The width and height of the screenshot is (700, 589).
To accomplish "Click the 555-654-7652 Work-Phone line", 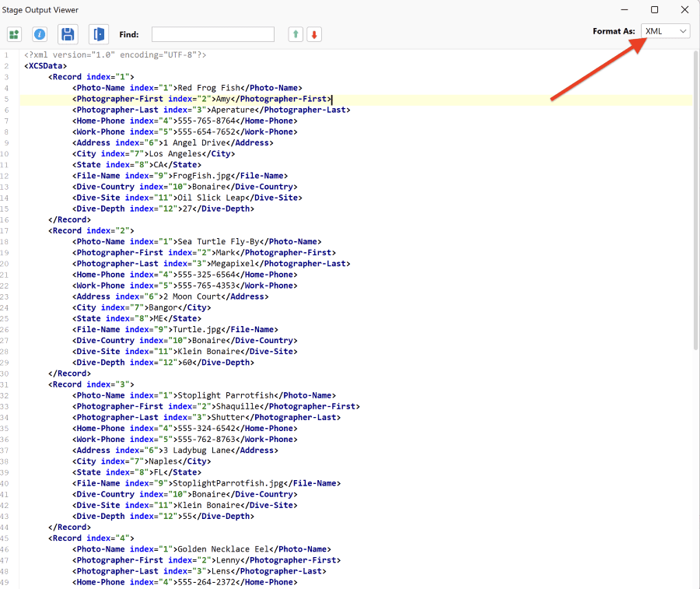I will pyautogui.click(x=185, y=131).
